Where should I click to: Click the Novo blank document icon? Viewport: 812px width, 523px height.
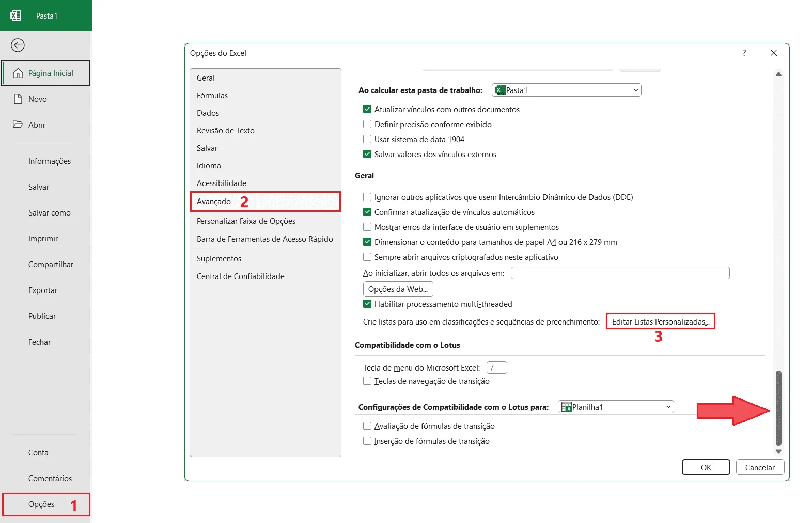pyautogui.click(x=18, y=99)
